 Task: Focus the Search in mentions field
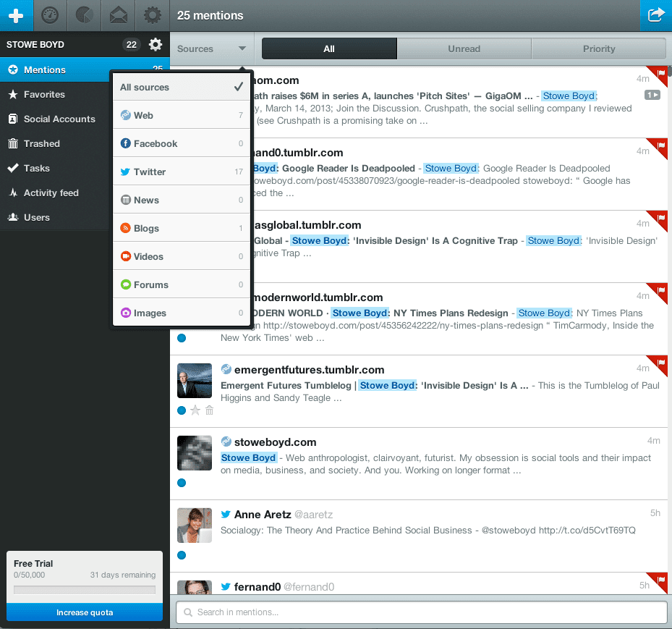click(422, 612)
